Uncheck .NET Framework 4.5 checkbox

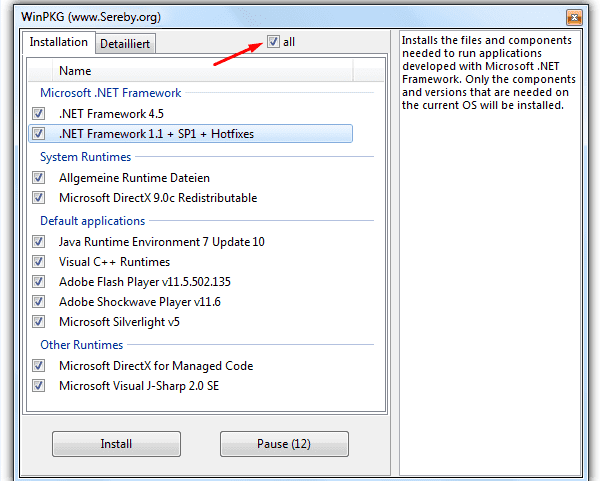(x=38, y=114)
